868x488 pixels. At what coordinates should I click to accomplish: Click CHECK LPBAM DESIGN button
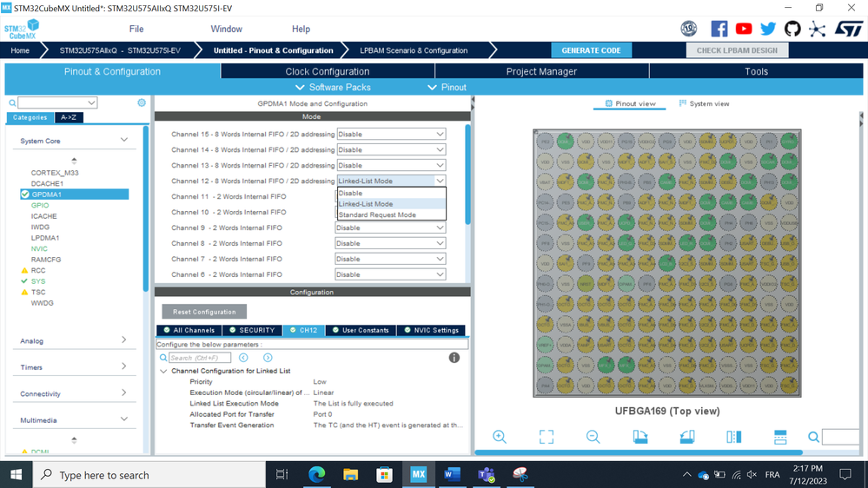pyautogui.click(x=737, y=50)
